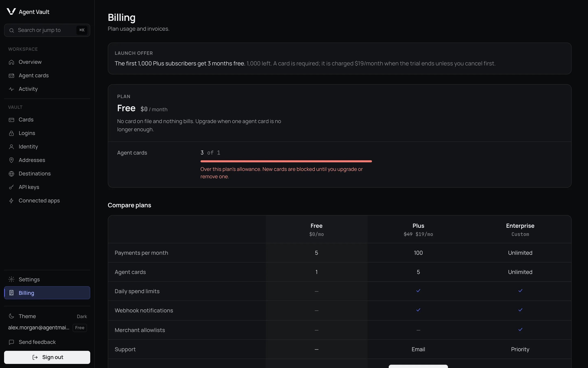The height and width of the screenshot is (368, 588).
Task: Navigate to Destinations
Action: pyautogui.click(x=47, y=174)
